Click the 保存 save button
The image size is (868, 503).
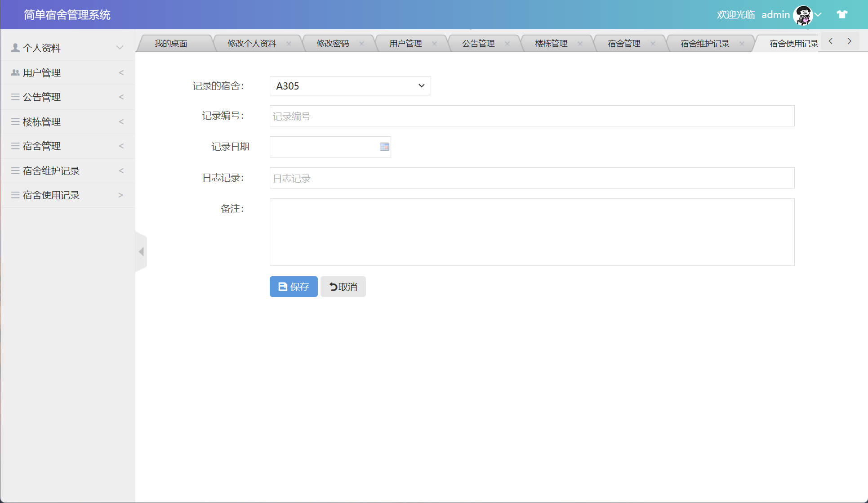tap(293, 287)
